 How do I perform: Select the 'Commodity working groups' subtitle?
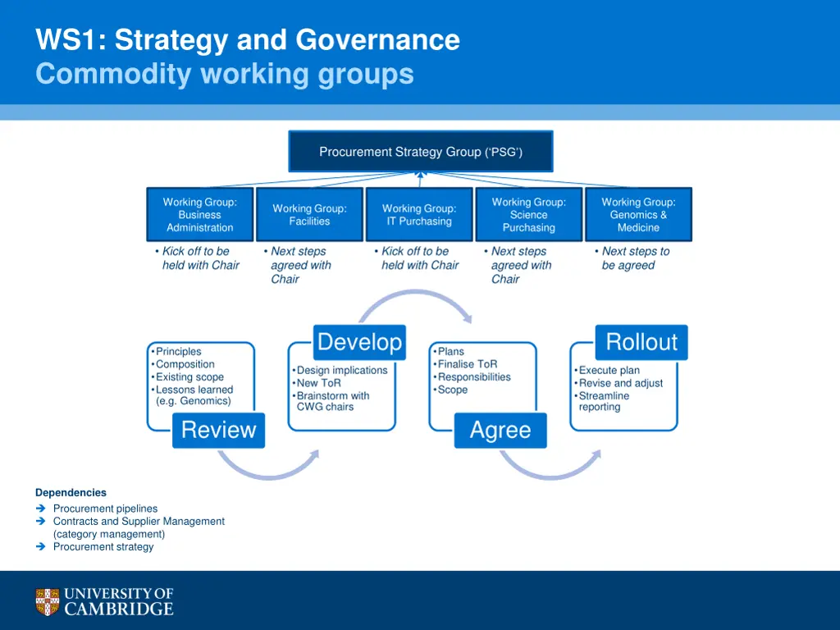click(x=225, y=74)
